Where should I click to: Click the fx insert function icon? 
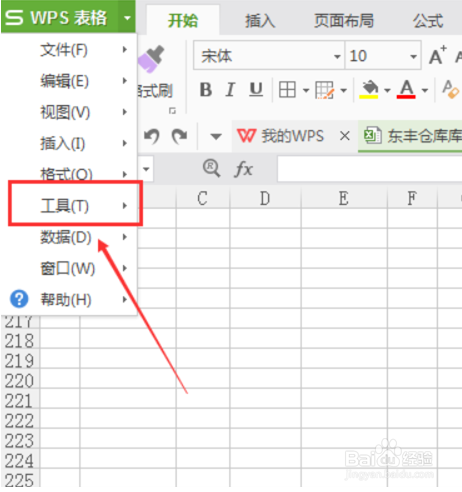pyautogui.click(x=243, y=169)
